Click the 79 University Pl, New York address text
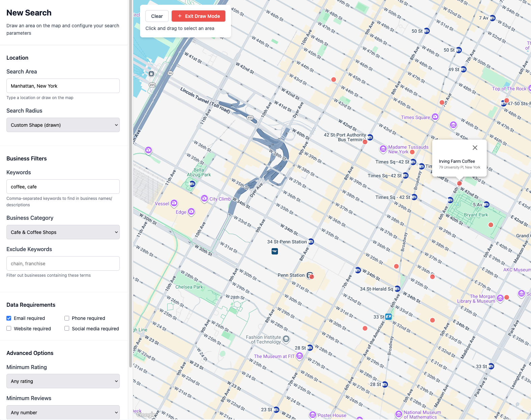 [459, 167]
